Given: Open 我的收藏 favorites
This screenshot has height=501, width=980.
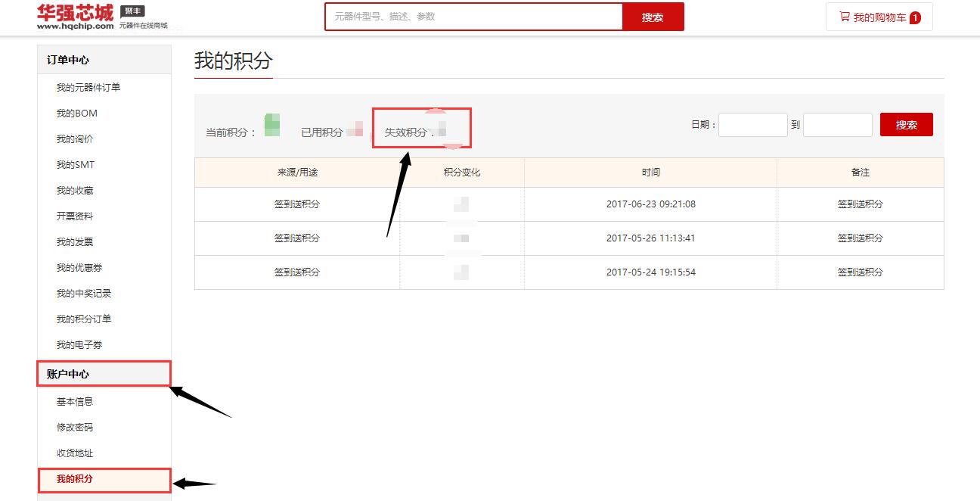Looking at the screenshot, I should point(75,191).
